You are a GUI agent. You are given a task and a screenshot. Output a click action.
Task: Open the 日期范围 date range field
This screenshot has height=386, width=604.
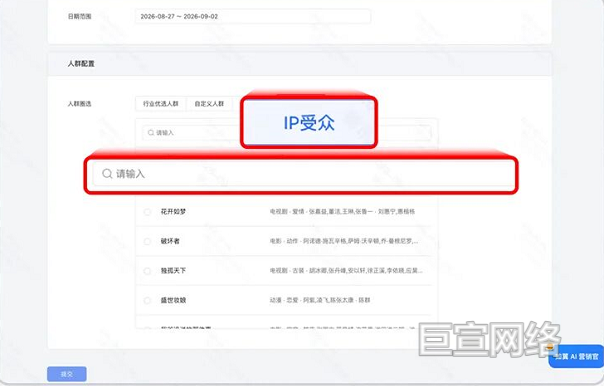[253, 17]
